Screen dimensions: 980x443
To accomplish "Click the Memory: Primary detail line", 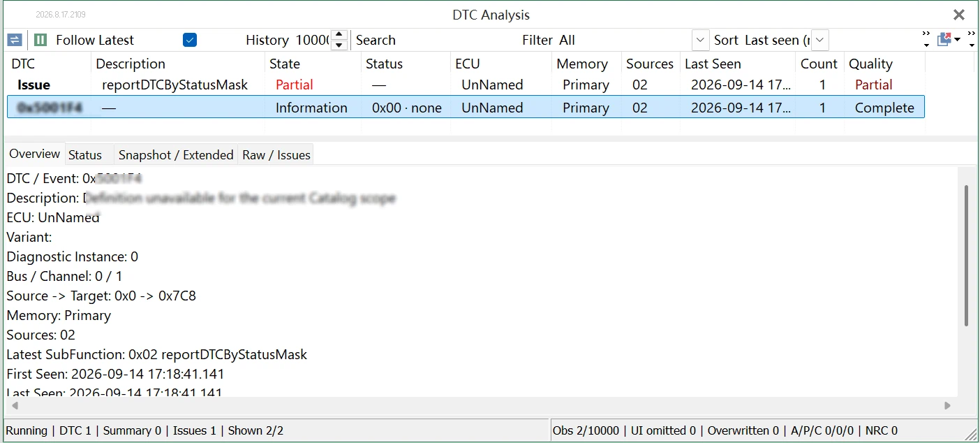I will coord(59,315).
